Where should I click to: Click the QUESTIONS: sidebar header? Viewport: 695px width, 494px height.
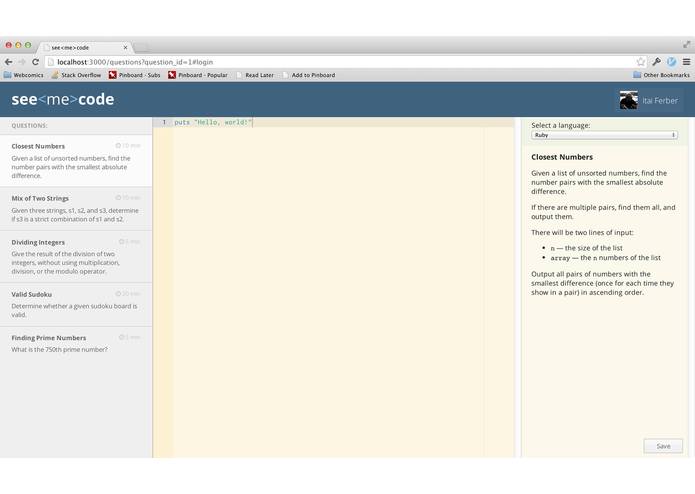click(29, 125)
